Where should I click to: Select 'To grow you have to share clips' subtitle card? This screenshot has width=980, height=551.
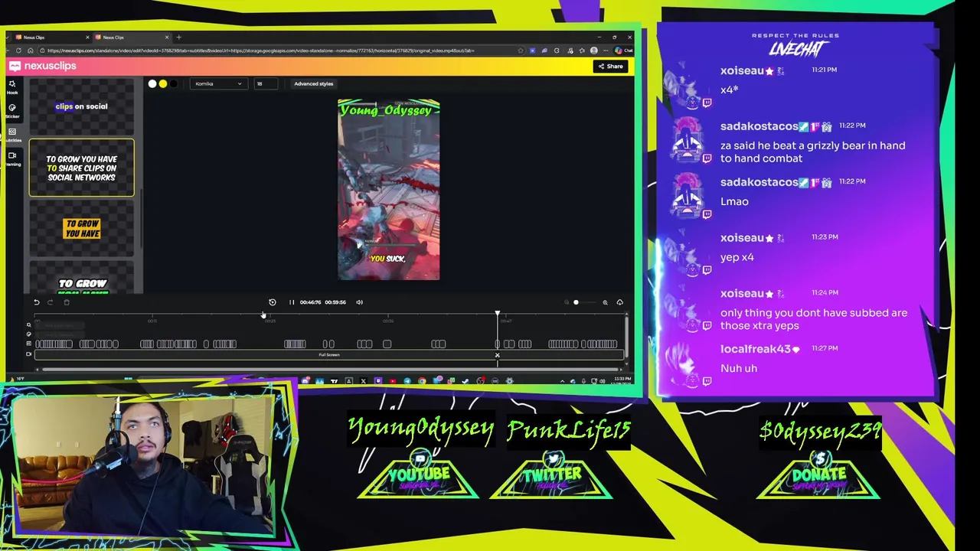click(81, 168)
